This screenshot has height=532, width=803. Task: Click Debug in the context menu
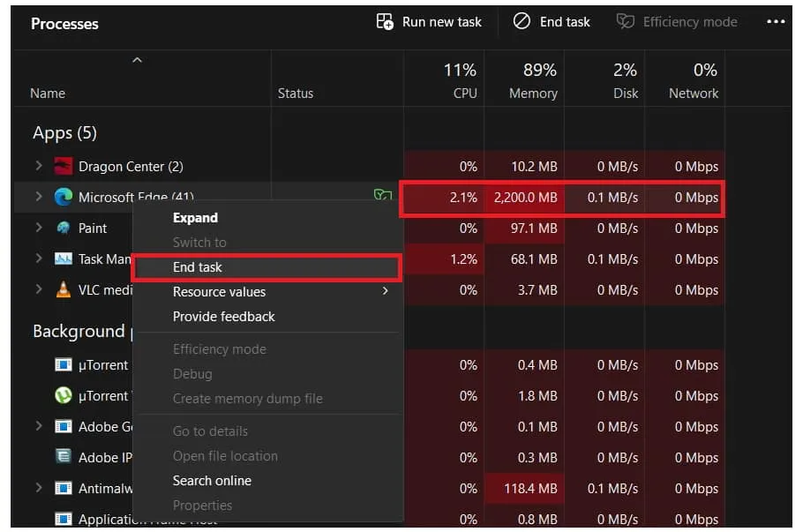[268, 374]
